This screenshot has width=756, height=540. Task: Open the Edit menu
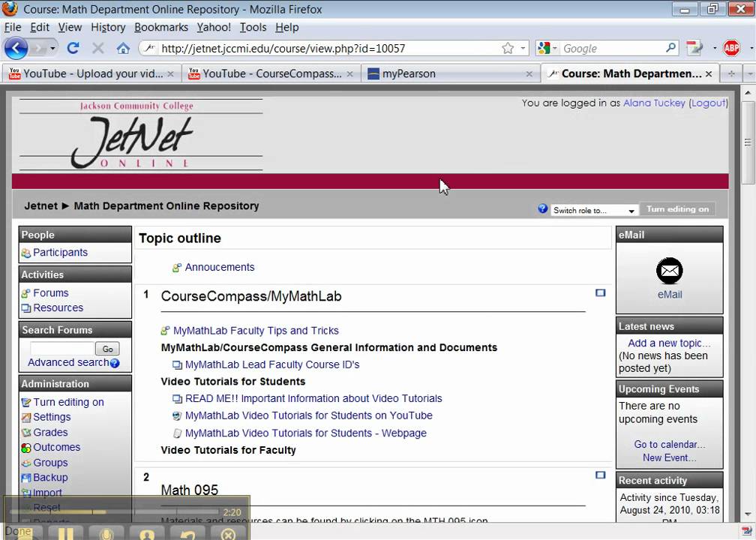point(40,28)
